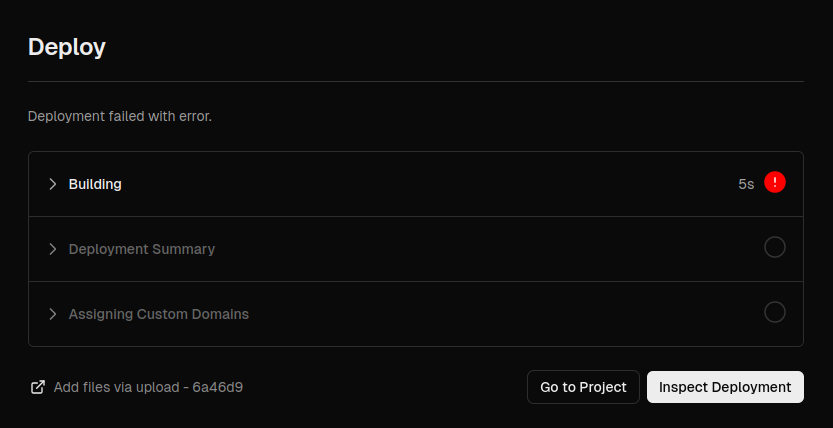Expand the Assigning Custom Domains chevron
The height and width of the screenshot is (428, 833).
[52, 314]
